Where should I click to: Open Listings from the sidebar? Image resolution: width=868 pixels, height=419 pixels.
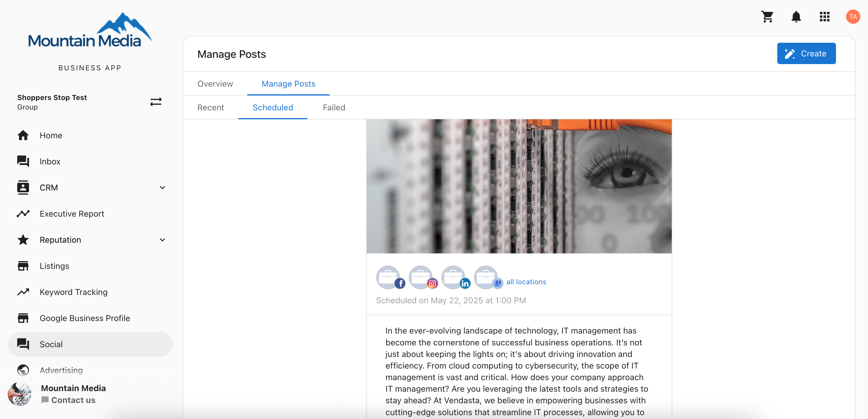tap(90, 266)
